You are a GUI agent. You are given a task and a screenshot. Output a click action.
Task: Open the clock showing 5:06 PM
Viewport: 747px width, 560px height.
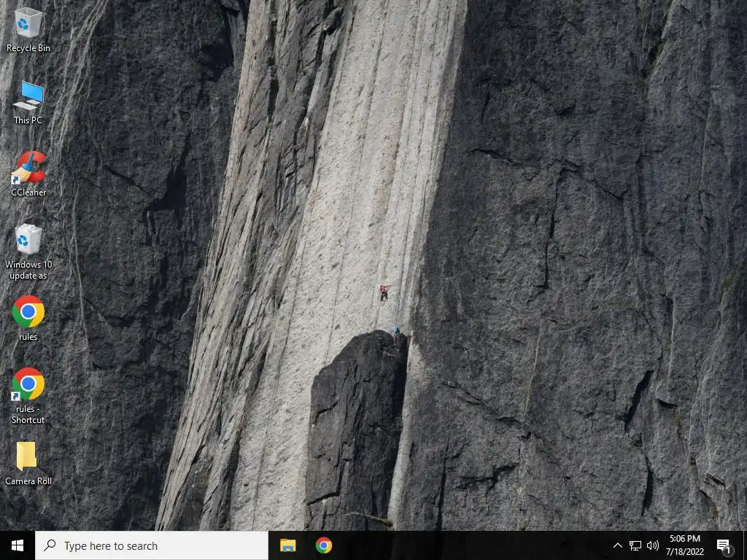click(x=685, y=545)
